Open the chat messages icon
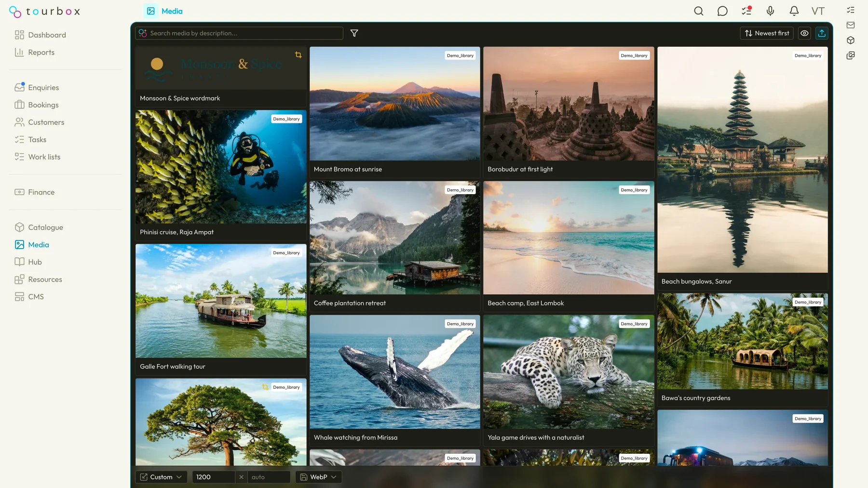This screenshot has height=488, width=868. 722,11
